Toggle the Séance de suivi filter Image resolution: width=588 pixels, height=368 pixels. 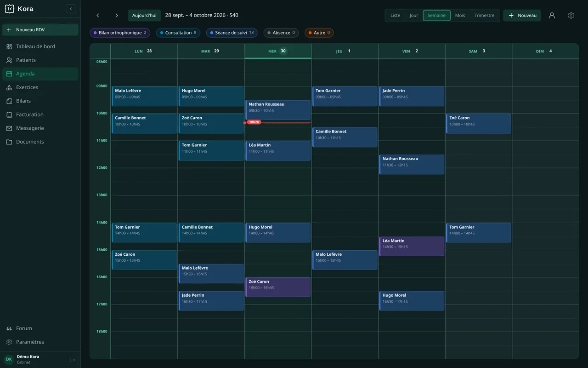pyautogui.click(x=232, y=33)
